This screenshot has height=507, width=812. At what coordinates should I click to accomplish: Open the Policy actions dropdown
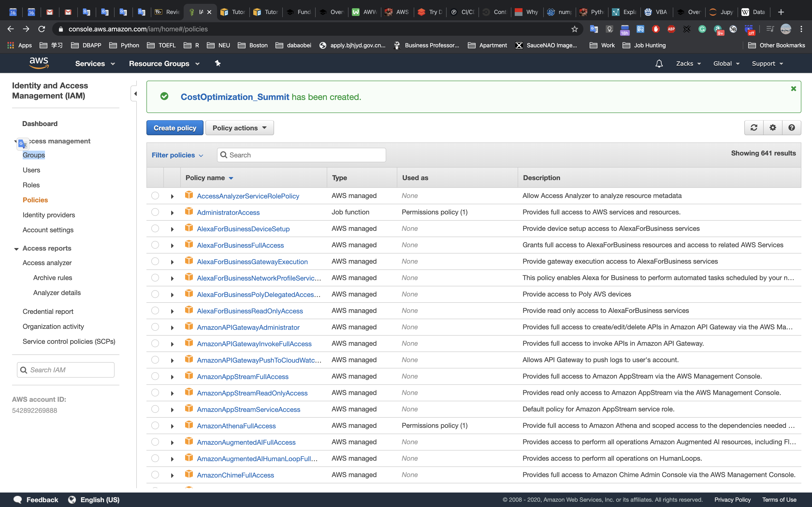point(239,128)
